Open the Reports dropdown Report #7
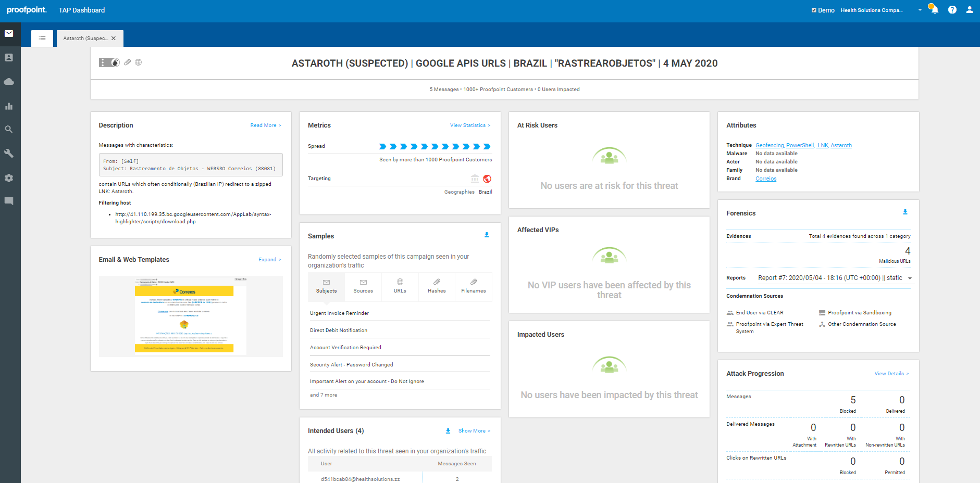This screenshot has width=980, height=483. [835, 278]
